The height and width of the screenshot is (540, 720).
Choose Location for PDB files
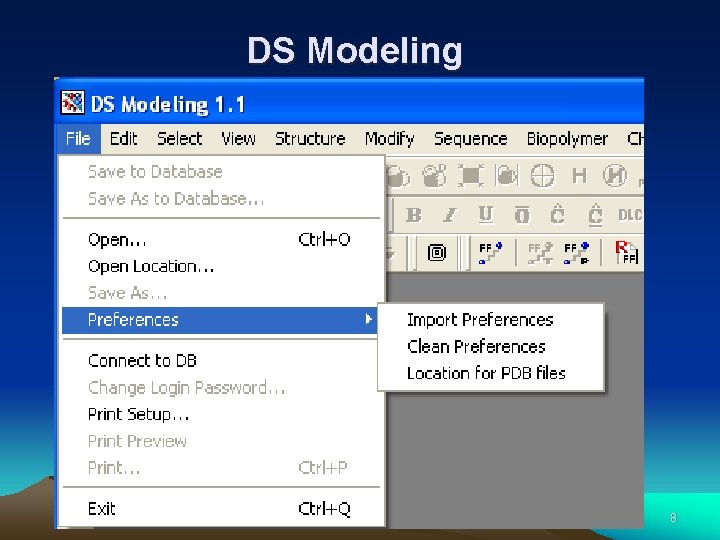click(490, 373)
